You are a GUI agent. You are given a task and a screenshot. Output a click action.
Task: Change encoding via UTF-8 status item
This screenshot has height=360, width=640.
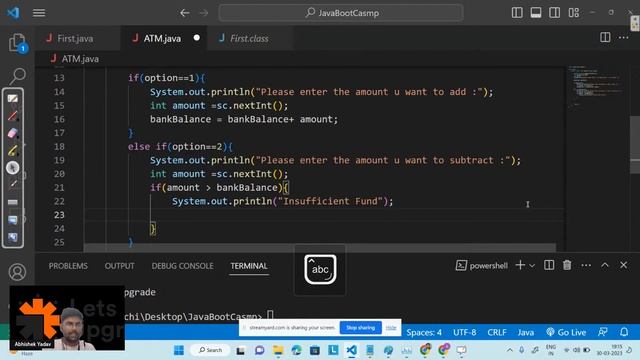(464, 332)
